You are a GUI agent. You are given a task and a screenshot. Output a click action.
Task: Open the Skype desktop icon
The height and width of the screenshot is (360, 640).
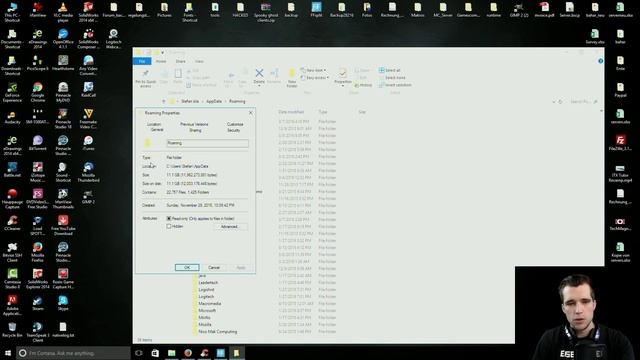click(x=63, y=304)
